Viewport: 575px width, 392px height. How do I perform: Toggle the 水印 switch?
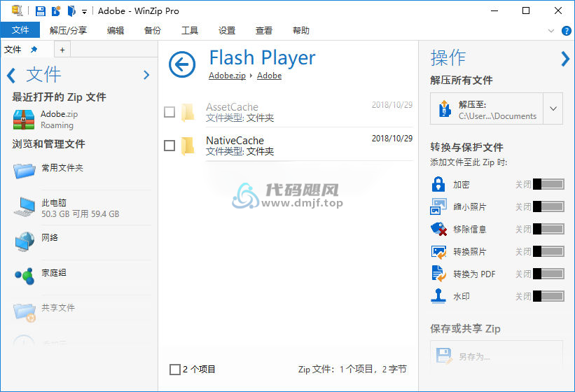click(548, 296)
